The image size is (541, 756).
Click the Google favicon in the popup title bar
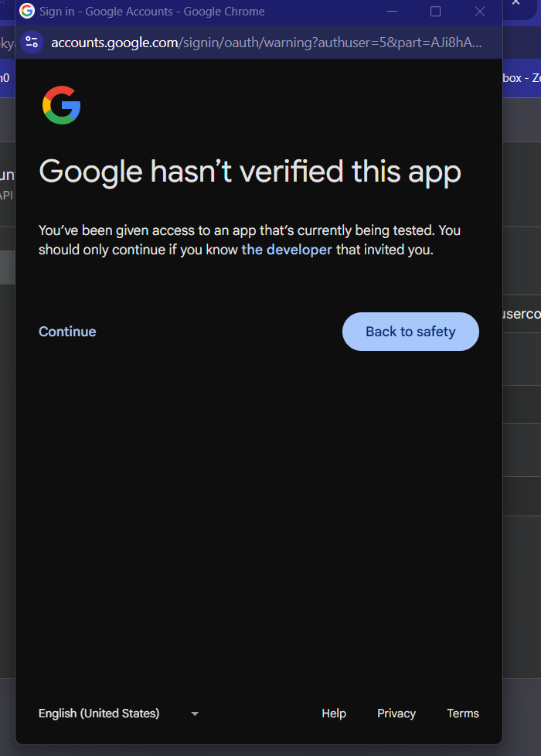(27, 12)
